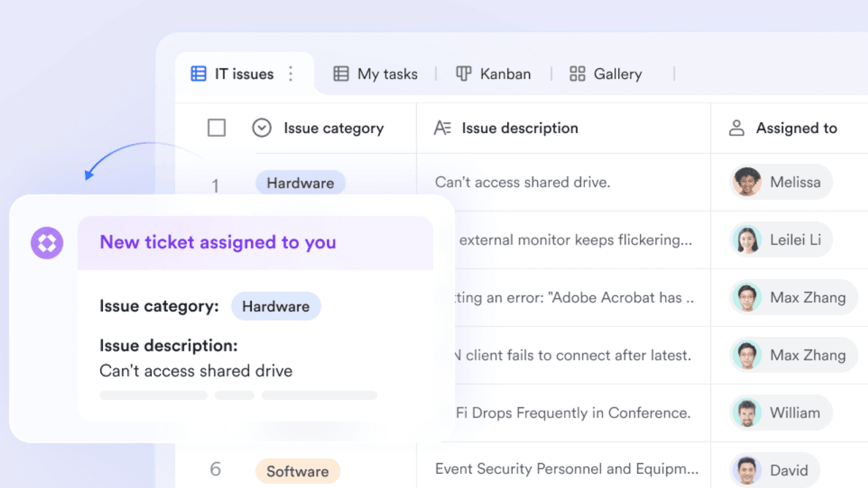Viewport: 868px width, 488px height.
Task: Click the Issue description text field icon
Action: (442, 128)
